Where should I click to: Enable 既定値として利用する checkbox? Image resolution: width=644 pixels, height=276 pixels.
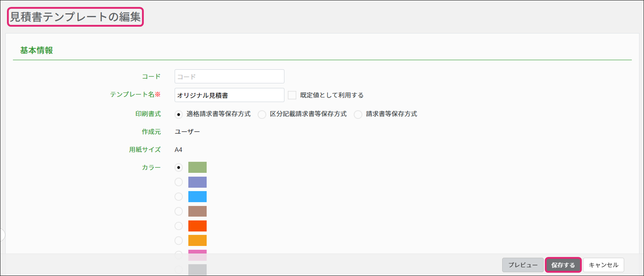tap(292, 95)
